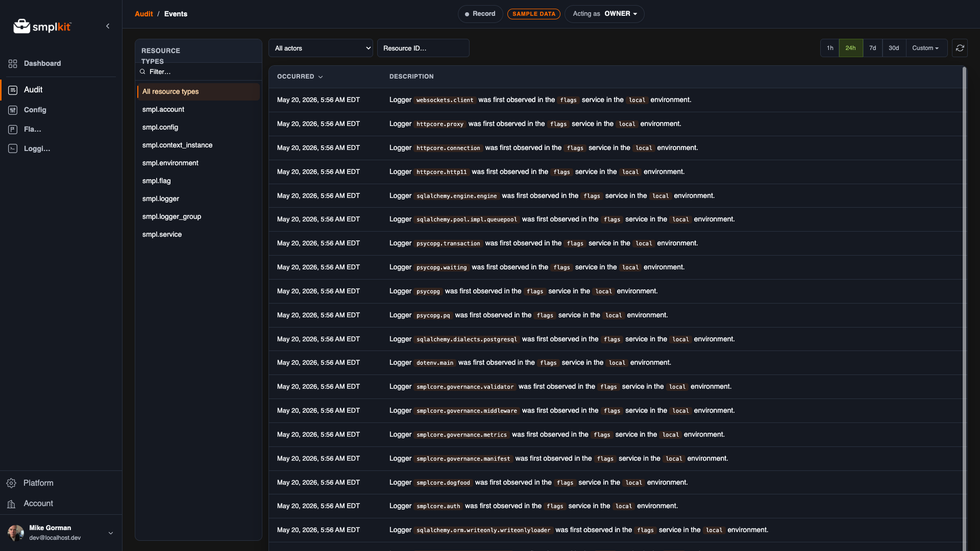Click the events table vertical scrollbar
Screen dimensions: 980x551
click(965, 308)
